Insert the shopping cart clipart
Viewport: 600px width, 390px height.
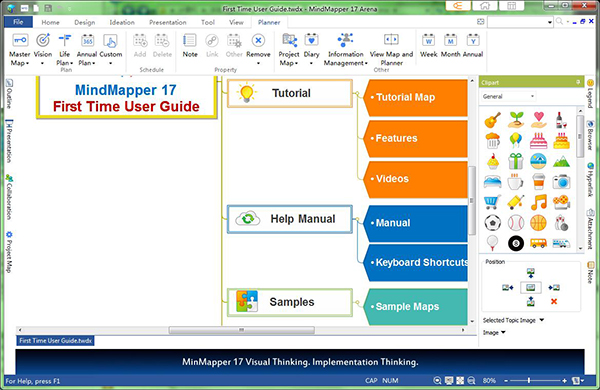click(492, 202)
